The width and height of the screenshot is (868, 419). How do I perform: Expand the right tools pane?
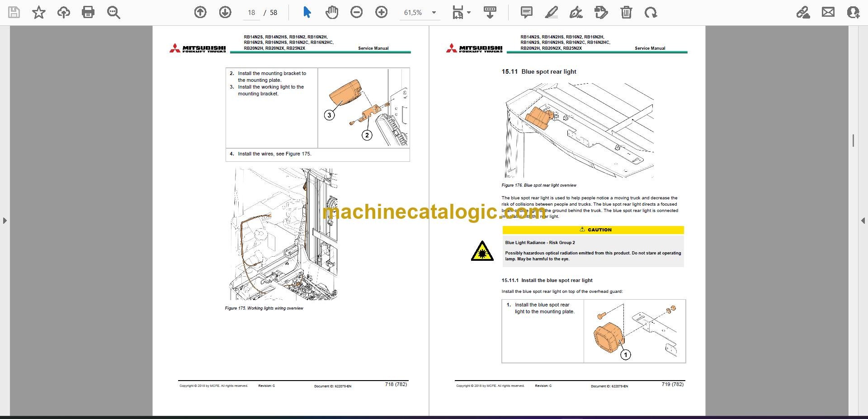tap(863, 221)
